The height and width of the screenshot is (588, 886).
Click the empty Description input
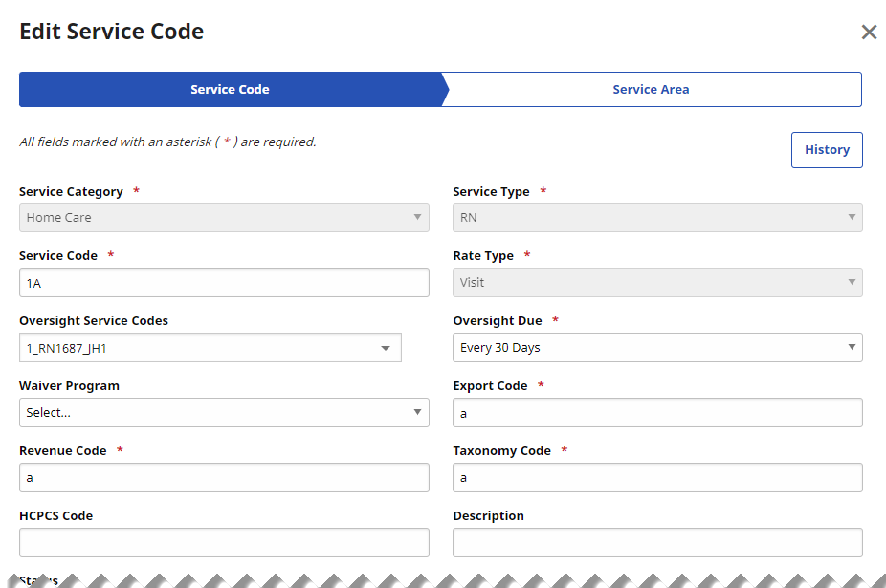657,542
